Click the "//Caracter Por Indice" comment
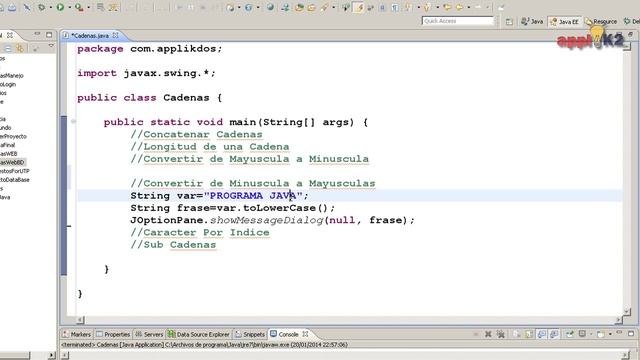 200,232
